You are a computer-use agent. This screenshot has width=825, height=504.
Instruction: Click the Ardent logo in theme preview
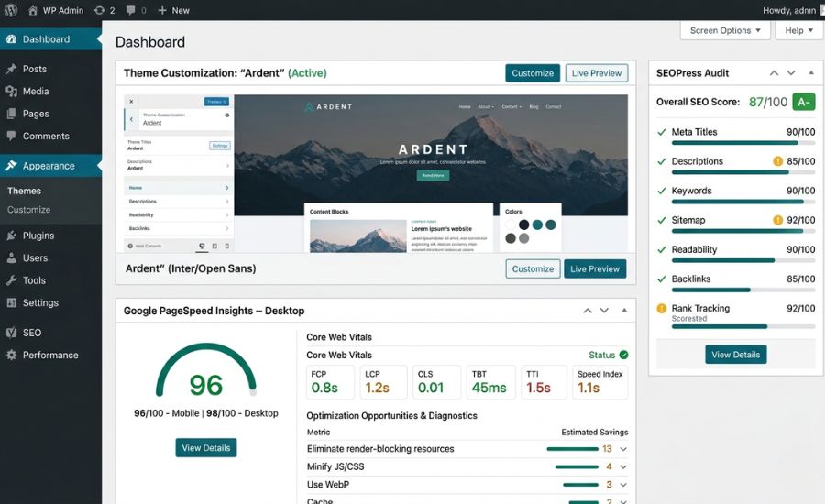pos(328,107)
